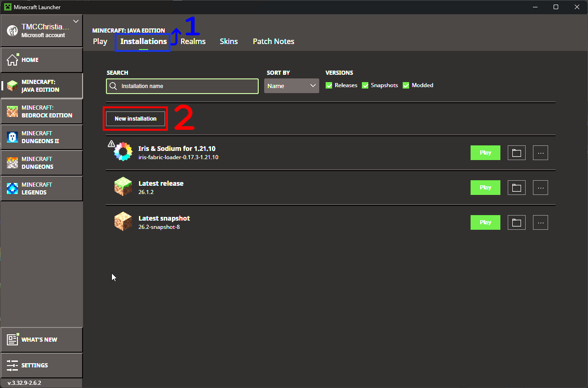Click the warning triangle on Iris installation
Screen dimensions: 588x388
coord(111,144)
